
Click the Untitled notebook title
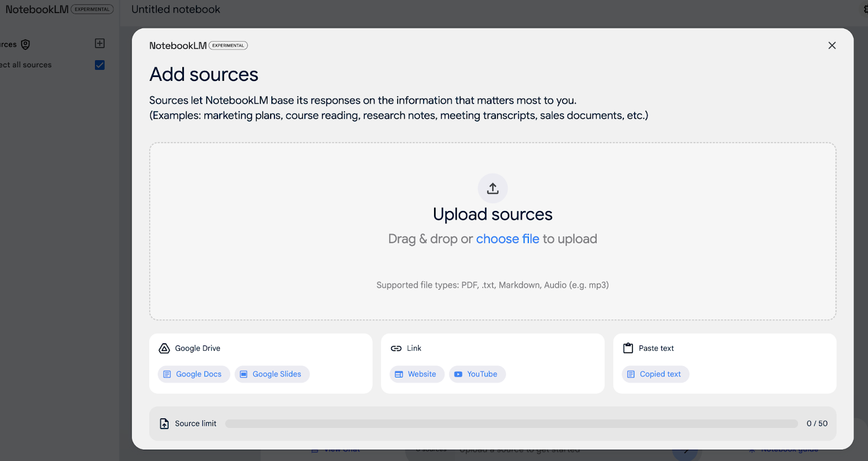[176, 9]
